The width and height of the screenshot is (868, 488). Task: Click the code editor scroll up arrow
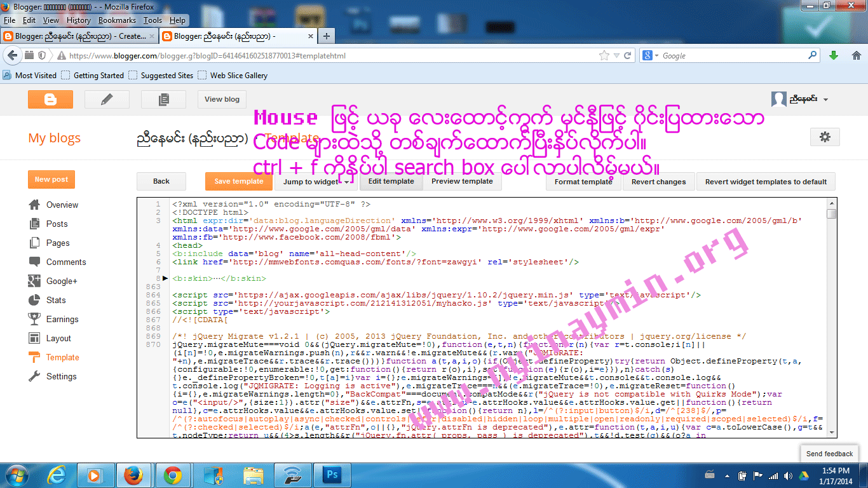coord(831,203)
